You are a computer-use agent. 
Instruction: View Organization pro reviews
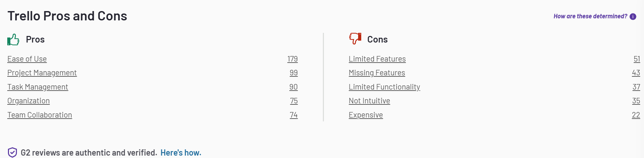[29, 101]
